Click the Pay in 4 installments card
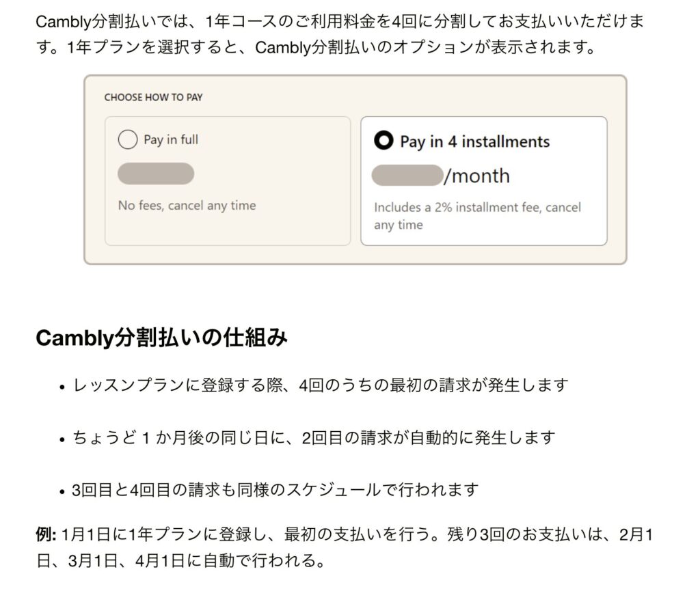This screenshot has width=700, height=591. [484, 180]
